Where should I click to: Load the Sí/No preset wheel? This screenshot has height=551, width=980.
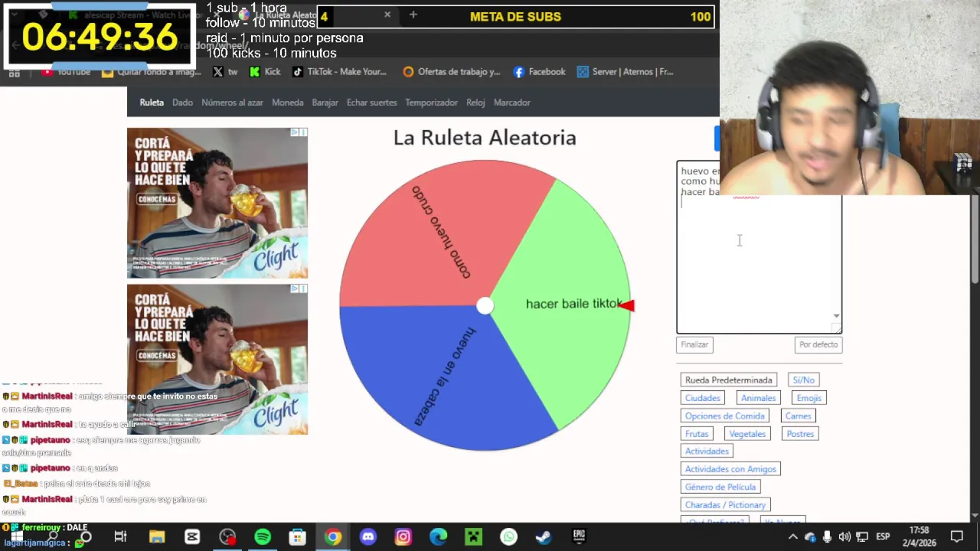coord(804,380)
